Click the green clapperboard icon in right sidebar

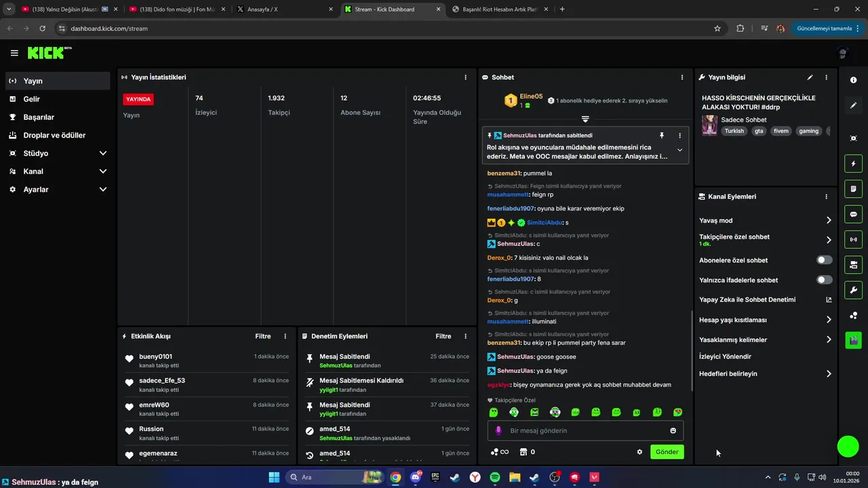pos(853,340)
